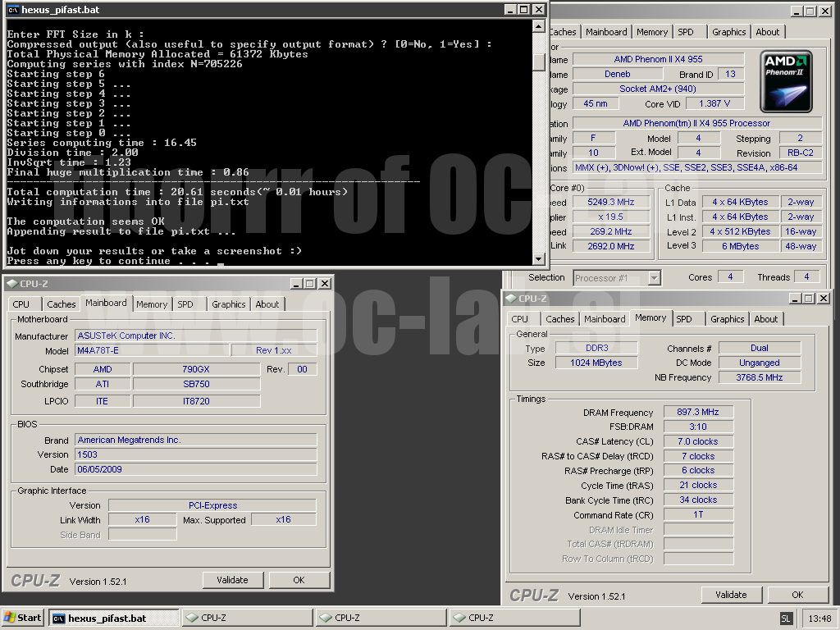The width and height of the screenshot is (840, 630).
Task: Click the SL language indicator in the system tray
Action: point(785,619)
